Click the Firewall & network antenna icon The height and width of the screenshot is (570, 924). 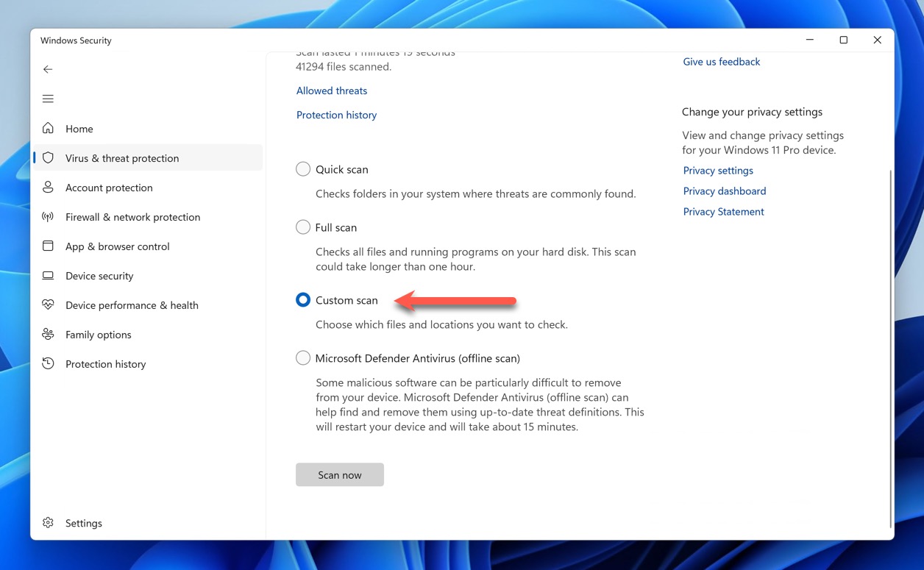click(48, 216)
